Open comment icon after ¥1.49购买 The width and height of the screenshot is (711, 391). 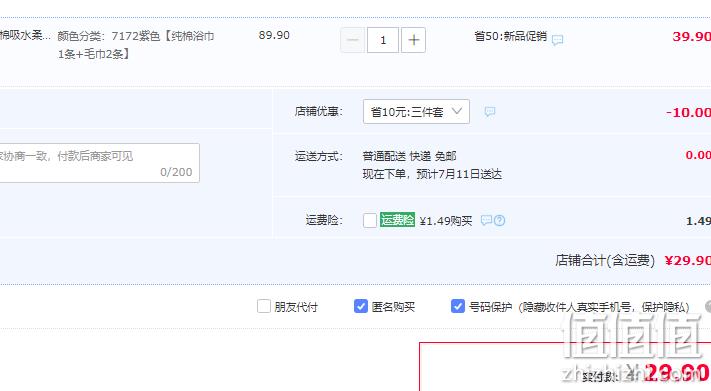tap(486, 220)
